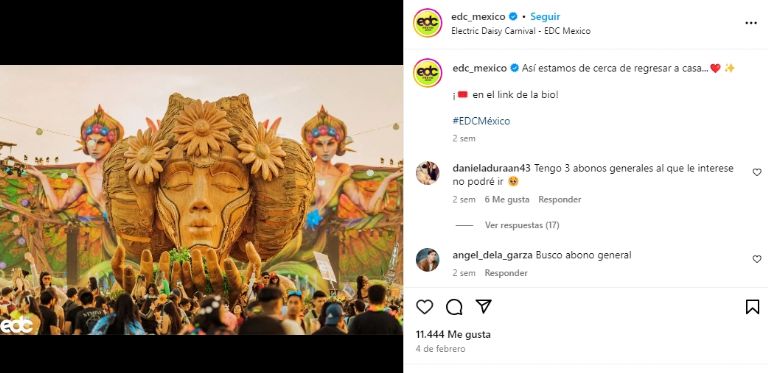The height and width of the screenshot is (373, 768).
Task: Share the post via paper plane icon
Action: click(483, 306)
